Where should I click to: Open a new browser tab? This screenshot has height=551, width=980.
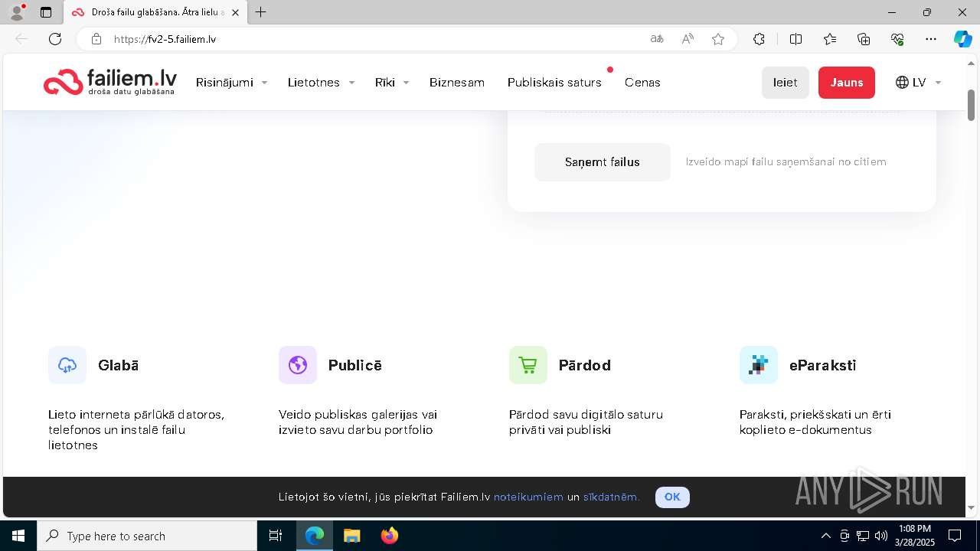261,12
